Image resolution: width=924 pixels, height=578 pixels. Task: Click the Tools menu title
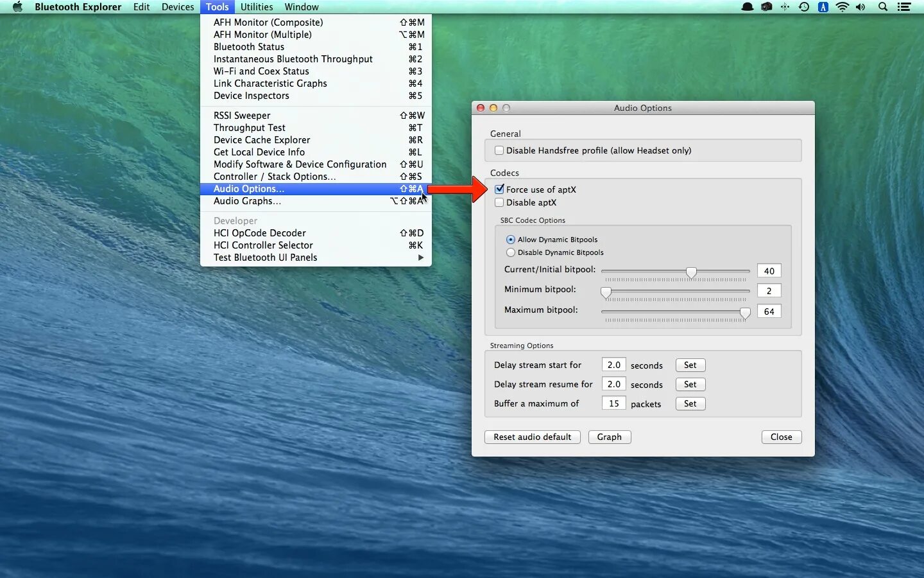pos(217,7)
